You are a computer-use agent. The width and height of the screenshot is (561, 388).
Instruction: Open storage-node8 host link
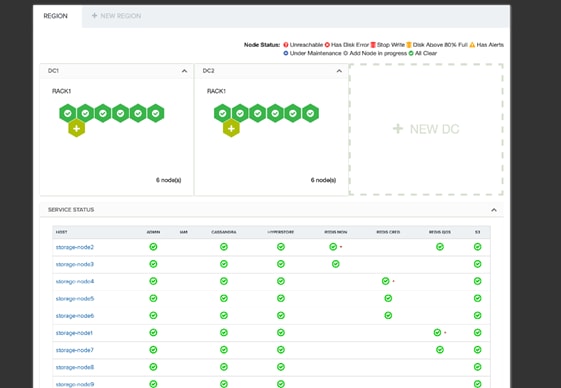(75, 367)
